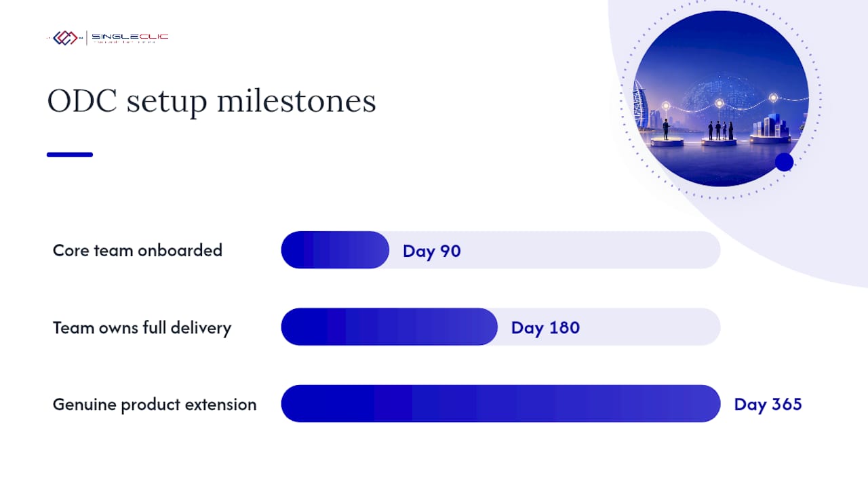The height and width of the screenshot is (488, 868).
Task: Click the lone standing figure on platform
Action: click(x=666, y=129)
